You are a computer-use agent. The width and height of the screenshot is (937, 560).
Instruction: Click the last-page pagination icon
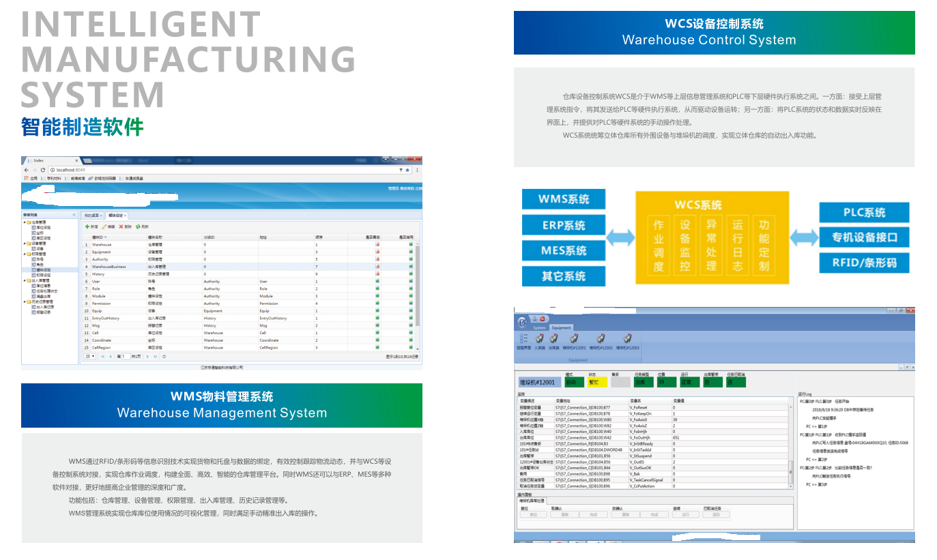[x=155, y=356]
